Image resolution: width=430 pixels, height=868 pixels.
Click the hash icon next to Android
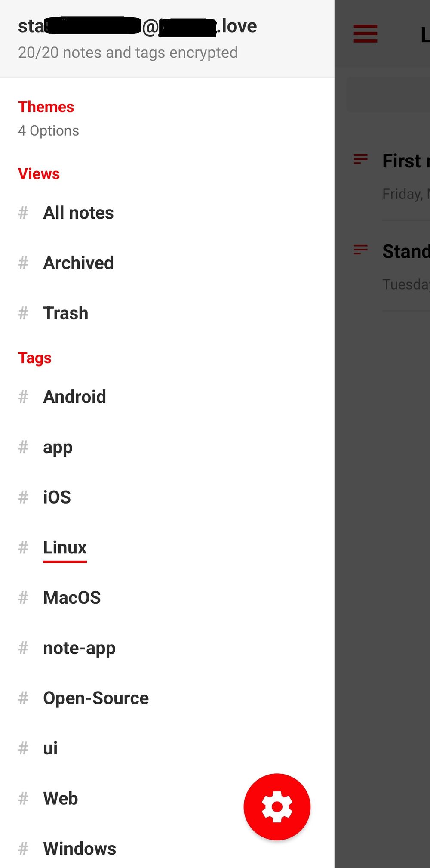click(23, 397)
